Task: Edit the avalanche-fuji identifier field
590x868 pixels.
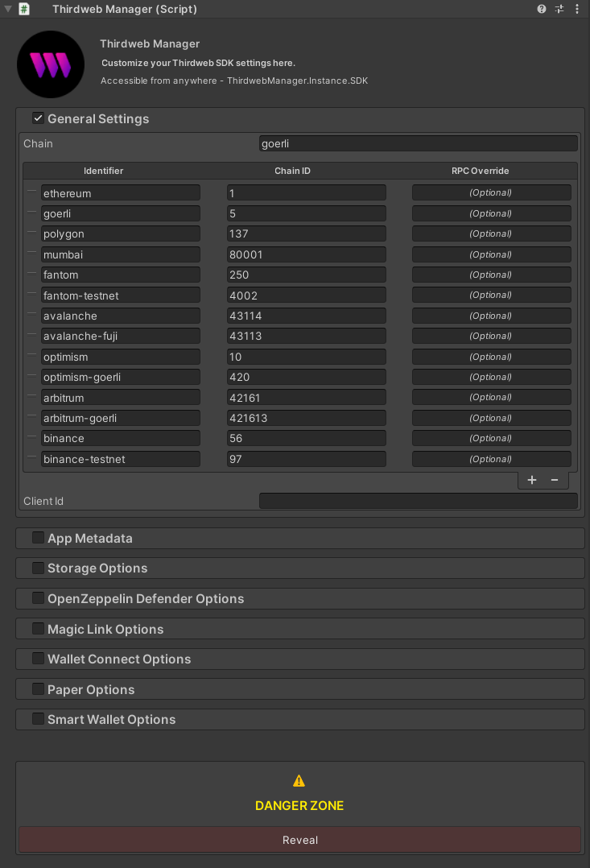Action: [121, 336]
